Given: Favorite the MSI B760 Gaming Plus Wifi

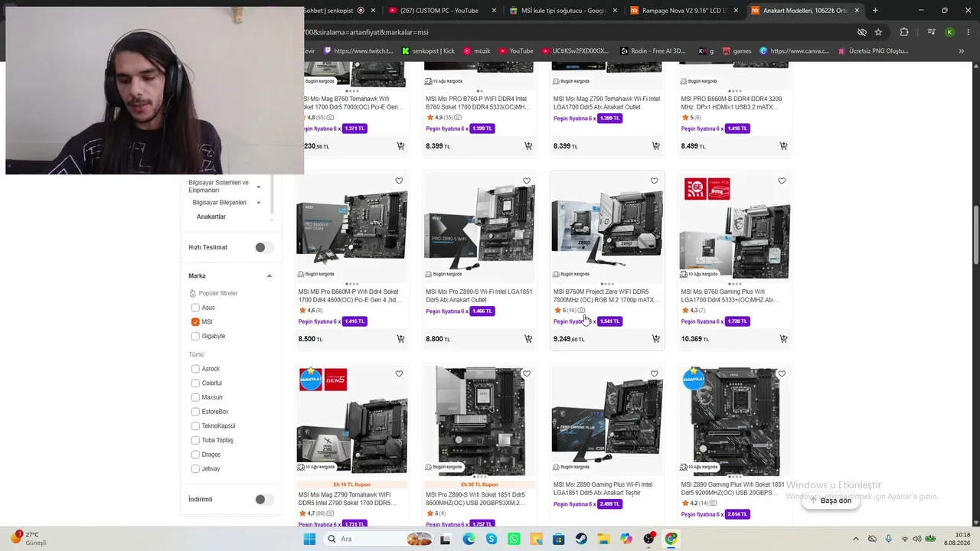Looking at the screenshot, I should pyautogui.click(x=782, y=181).
